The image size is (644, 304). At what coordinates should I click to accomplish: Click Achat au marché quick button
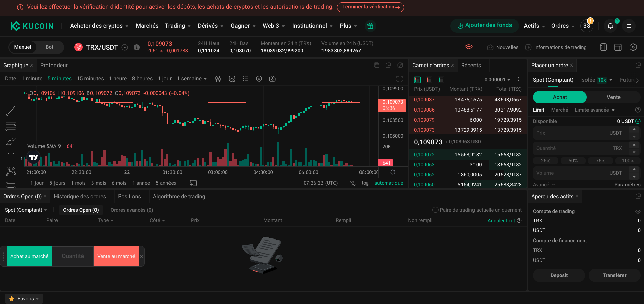coord(29,256)
